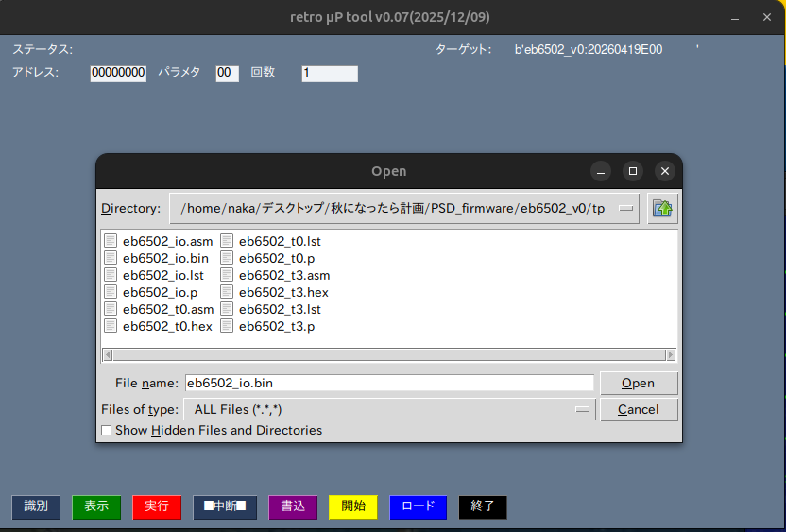Click the 識別 button
The image size is (786, 532).
36,507
